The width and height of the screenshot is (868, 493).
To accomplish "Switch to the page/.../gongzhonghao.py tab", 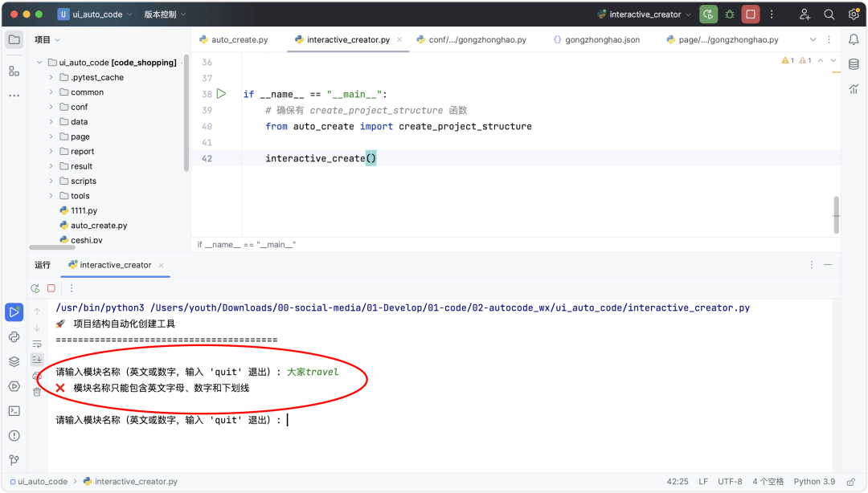I will coord(723,40).
